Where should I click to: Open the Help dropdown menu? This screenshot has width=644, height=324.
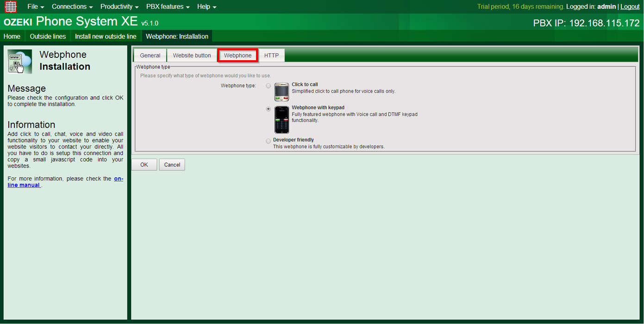click(x=206, y=6)
